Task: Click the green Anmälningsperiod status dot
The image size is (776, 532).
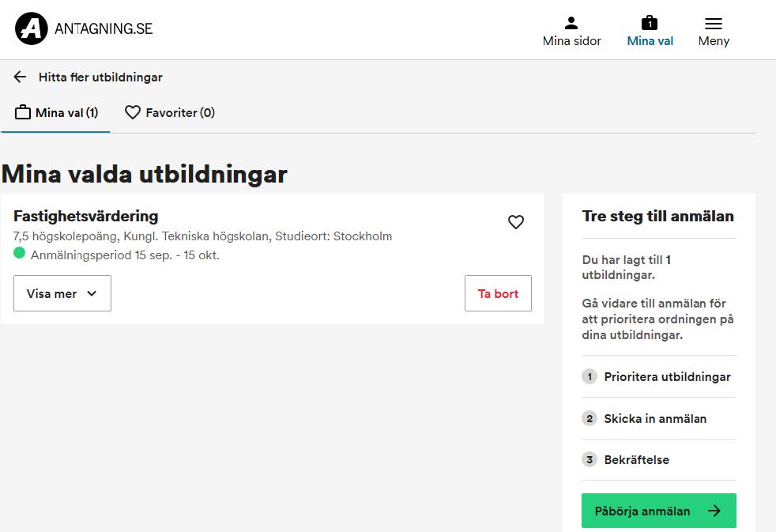Action: [x=20, y=254]
